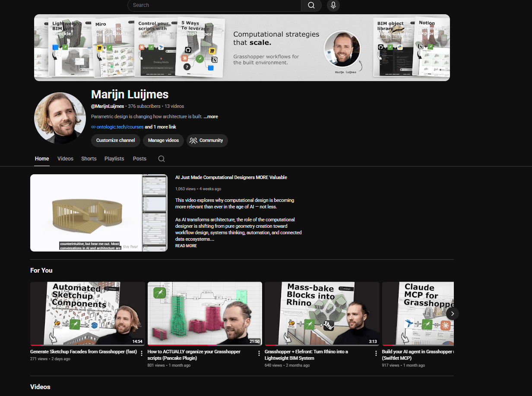Click the 'For You' section heading

coord(41,270)
